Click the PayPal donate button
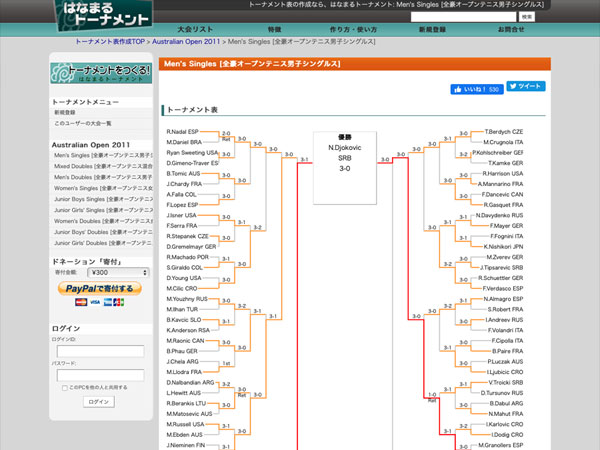600x450 pixels. pyautogui.click(x=99, y=288)
